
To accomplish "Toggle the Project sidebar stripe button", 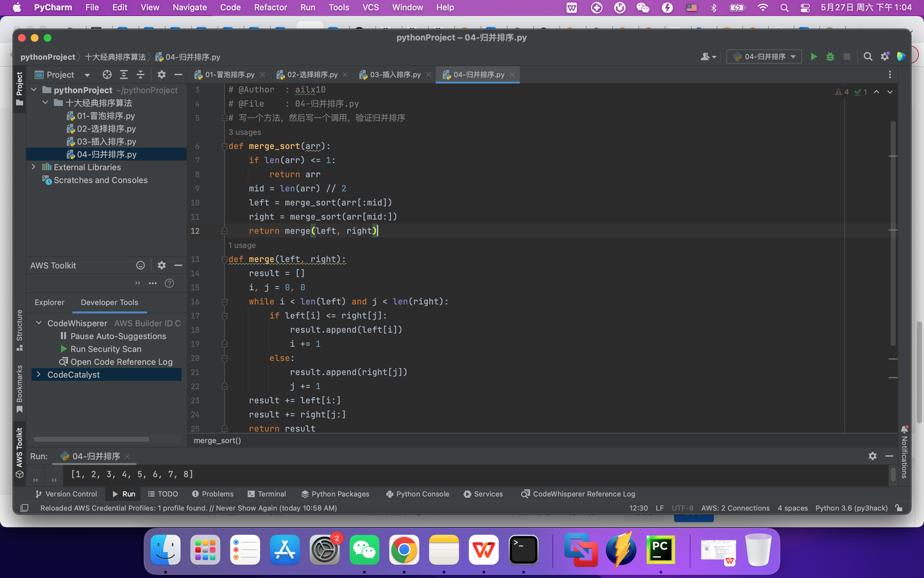I will (x=19, y=89).
